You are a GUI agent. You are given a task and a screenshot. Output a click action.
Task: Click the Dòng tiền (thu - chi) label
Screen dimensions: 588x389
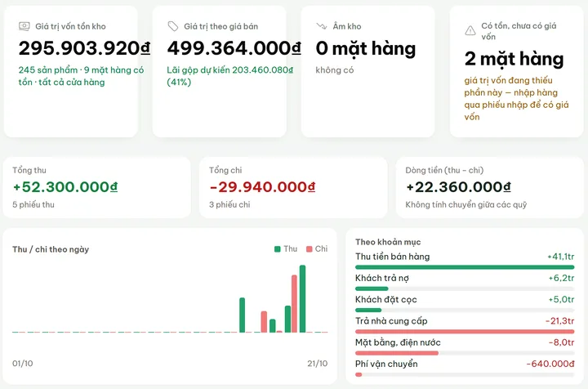click(444, 170)
